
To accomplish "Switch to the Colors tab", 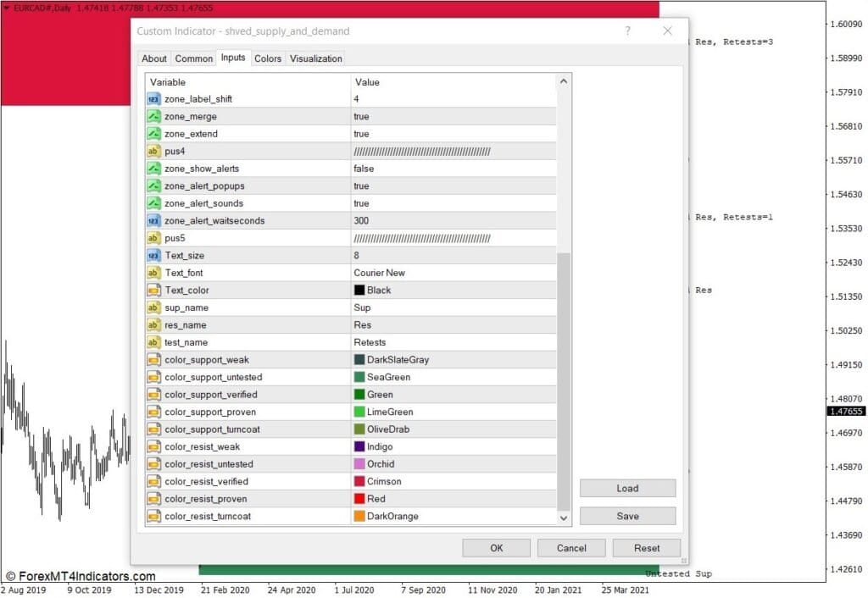I will [268, 58].
